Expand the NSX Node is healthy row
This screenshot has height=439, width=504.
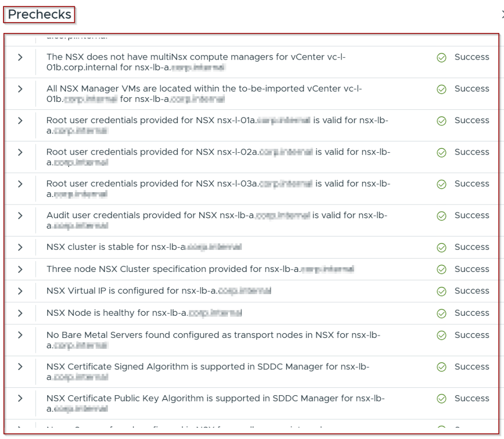(20, 313)
